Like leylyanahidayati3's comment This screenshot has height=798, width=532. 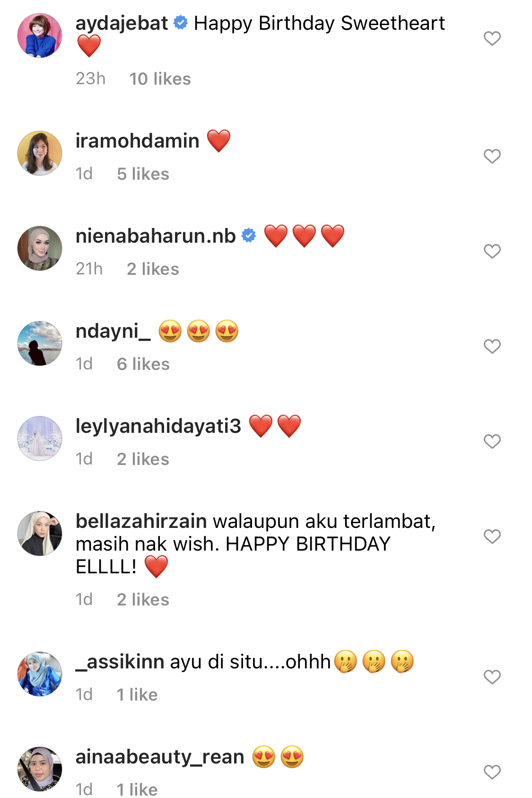[492, 441]
